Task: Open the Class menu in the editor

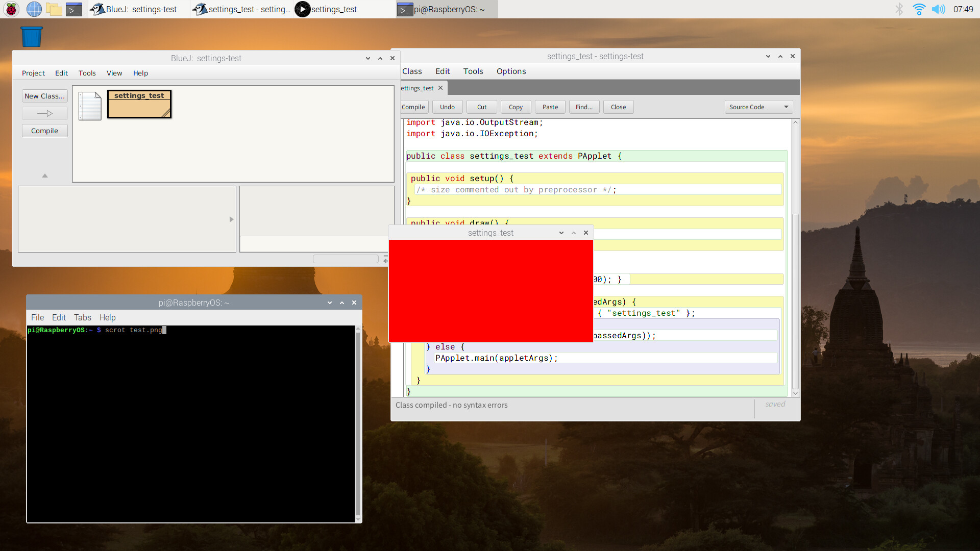Action: [x=412, y=71]
